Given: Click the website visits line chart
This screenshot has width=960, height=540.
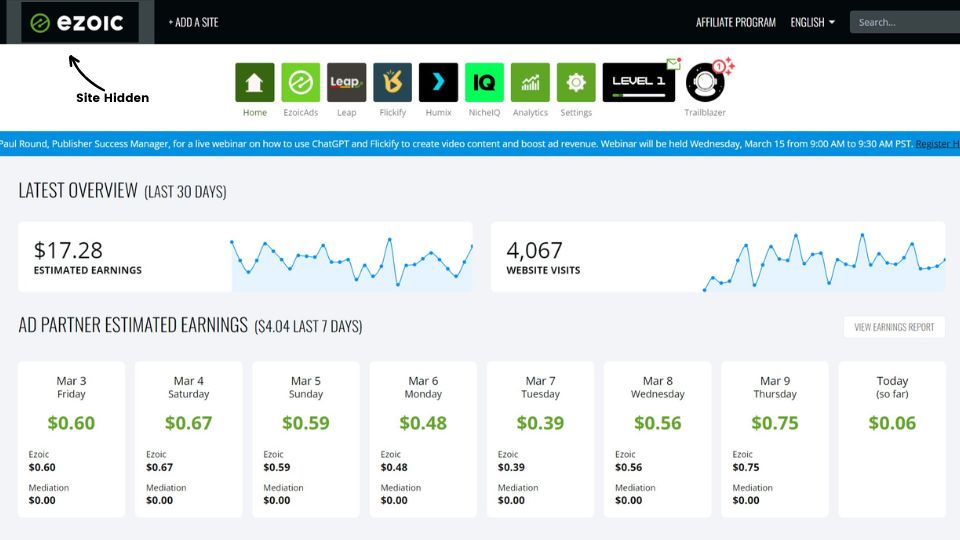Looking at the screenshot, I should tap(825, 262).
